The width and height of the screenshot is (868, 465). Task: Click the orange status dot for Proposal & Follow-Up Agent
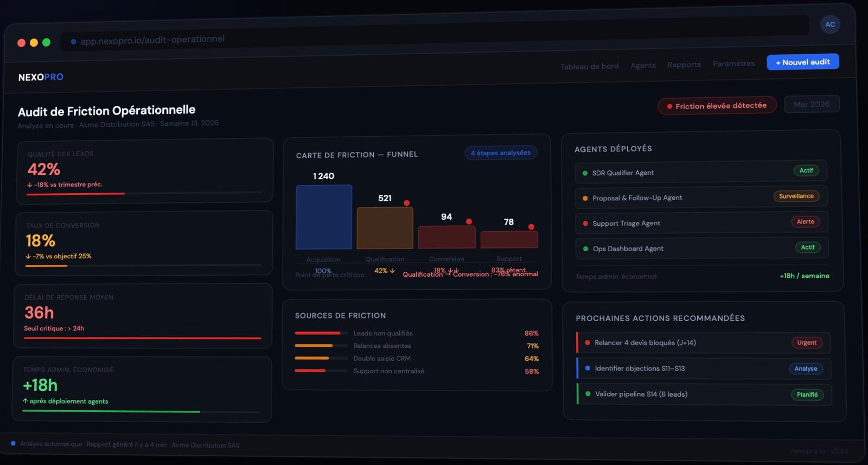[x=585, y=198]
